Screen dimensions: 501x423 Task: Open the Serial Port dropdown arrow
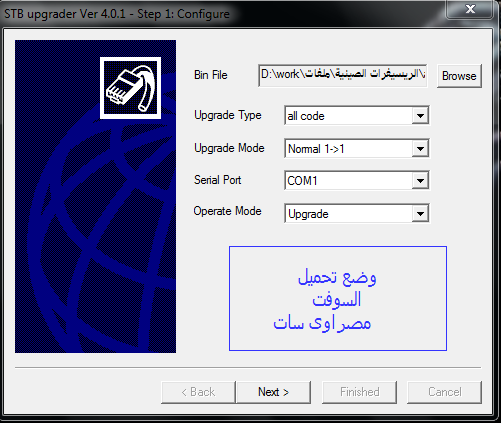(420, 181)
